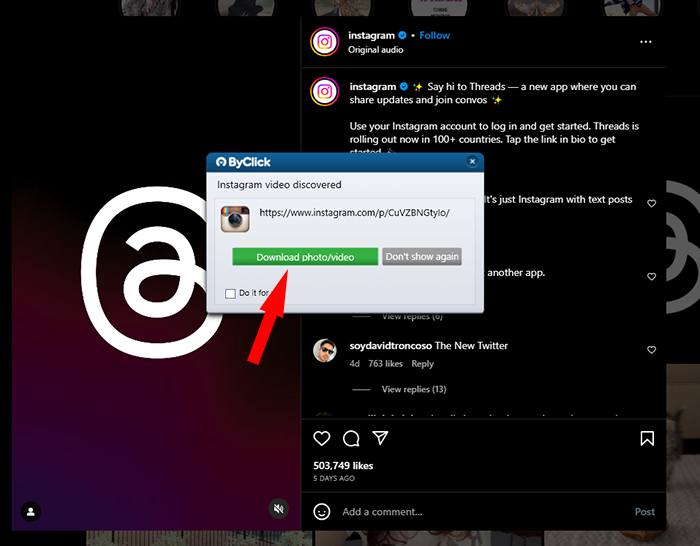
Task: Click the verified badge next to instagram header
Action: [402, 35]
